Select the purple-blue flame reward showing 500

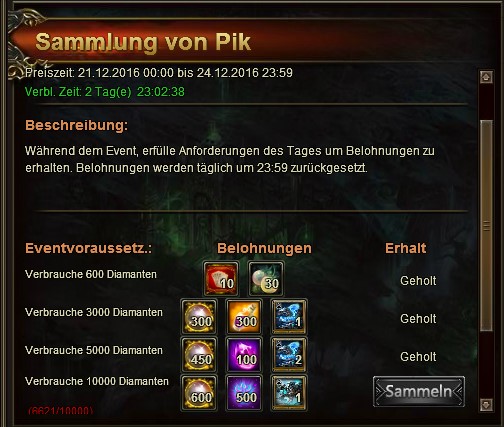pyautogui.click(x=244, y=393)
